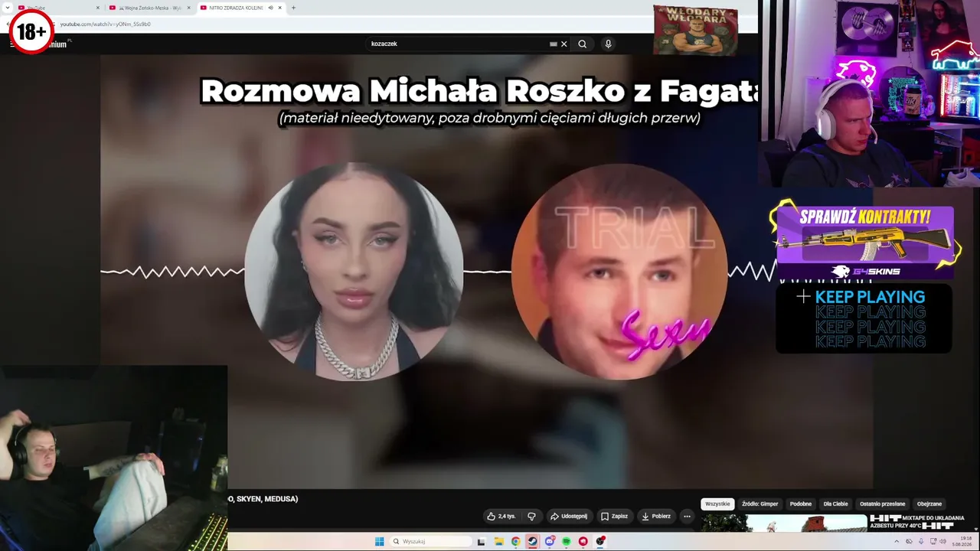Close the 'Wojna Żeńsko-Męska' tab
This screenshot has height=551, width=980.
[x=189, y=8]
